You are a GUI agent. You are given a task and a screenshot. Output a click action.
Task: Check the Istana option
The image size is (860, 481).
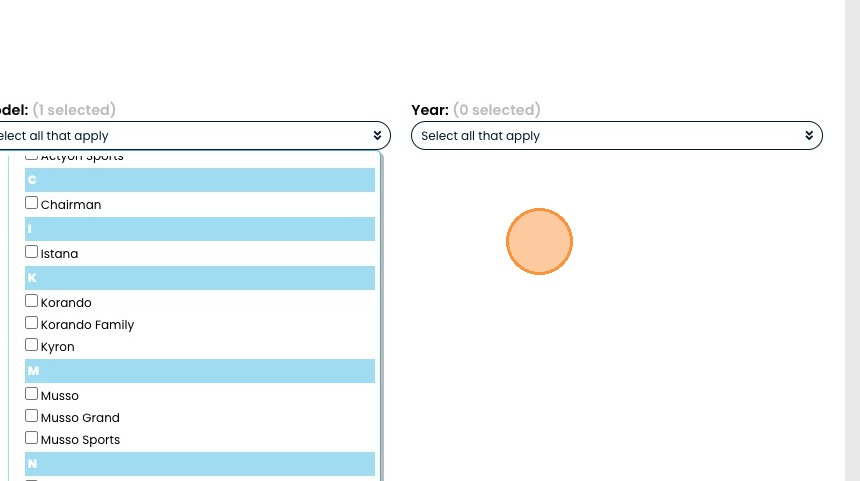coord(32,252)
